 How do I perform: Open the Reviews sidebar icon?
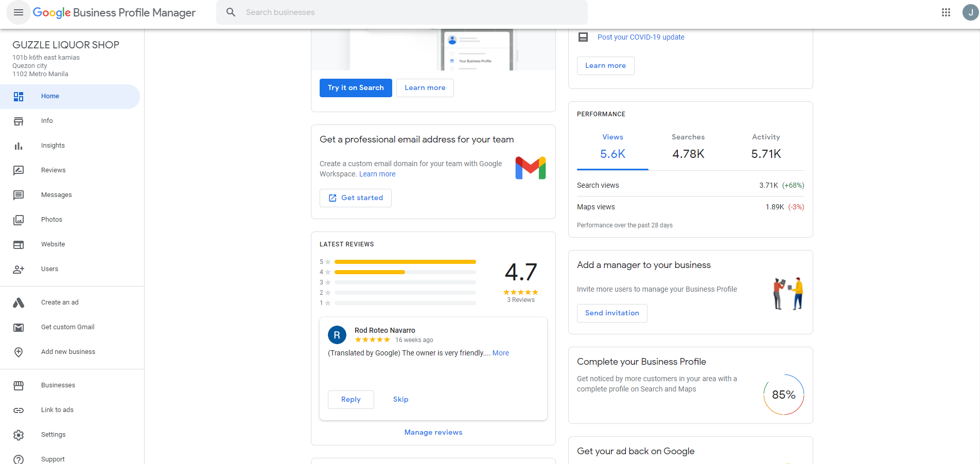19,170
